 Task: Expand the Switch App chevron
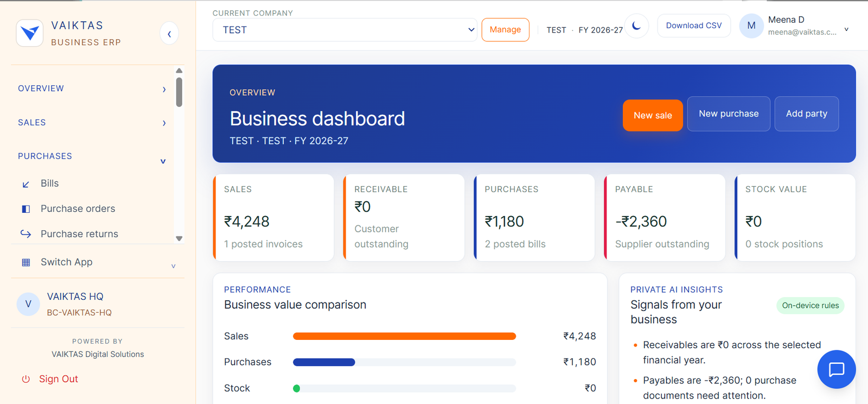173,266
